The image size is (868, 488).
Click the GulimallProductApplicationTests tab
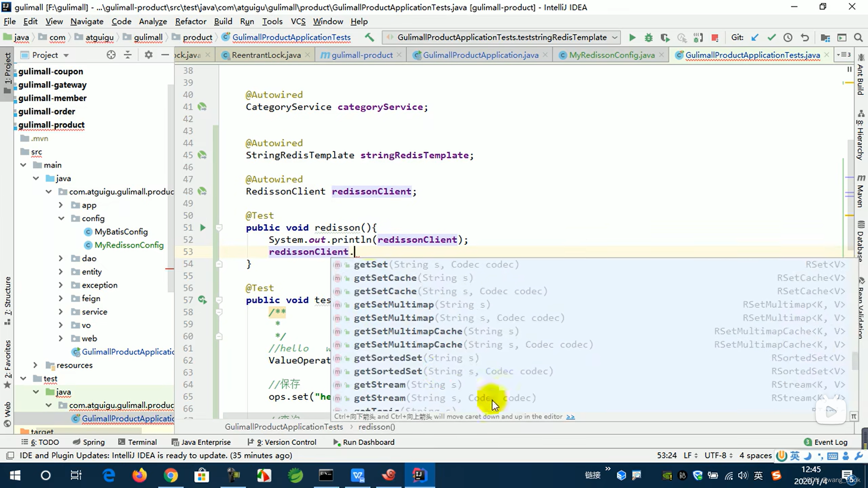(752, 54)
